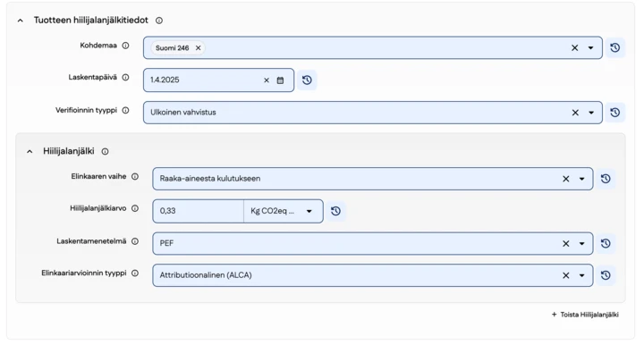Show info for Laskentapäivä field
The height and width of the screenshot is (345, 644).
126,77
